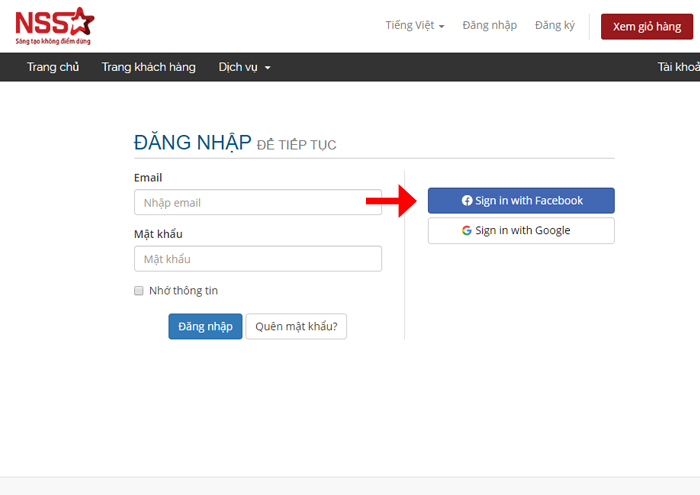Expand the Dịch vụ menu
Viewport: 700px width, 495px height.
click(x=244, y=67)
